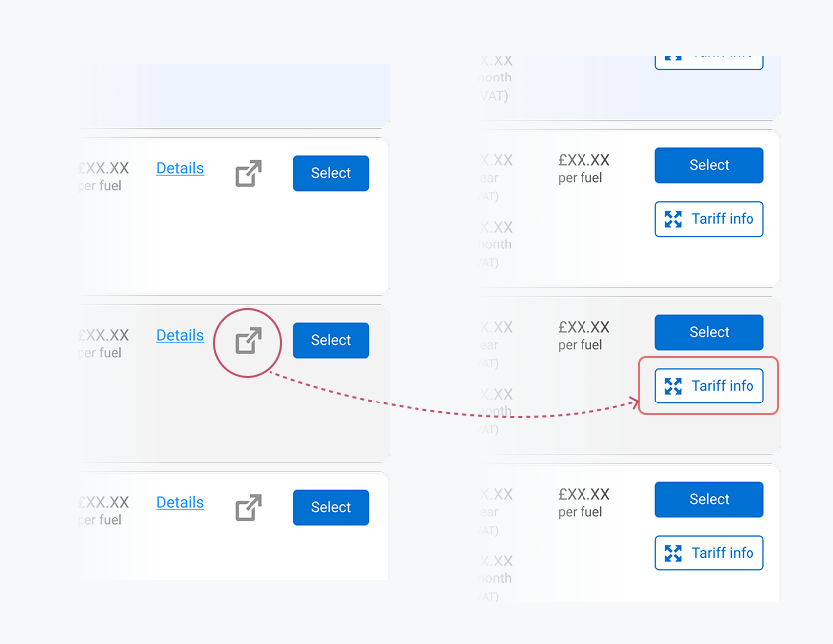This screenshot has height=644, width=833.
Task: Open the red-outlined Tariff info button
Action: click(x=709, y=386)
